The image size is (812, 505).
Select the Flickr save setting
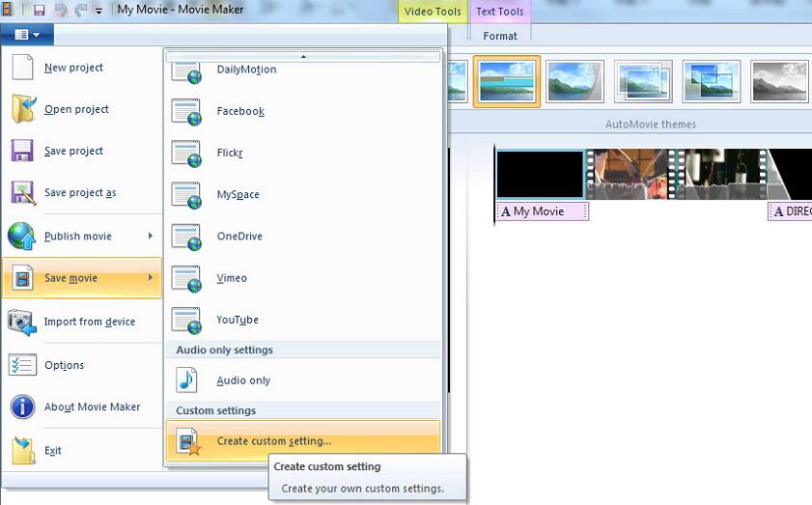303,153
